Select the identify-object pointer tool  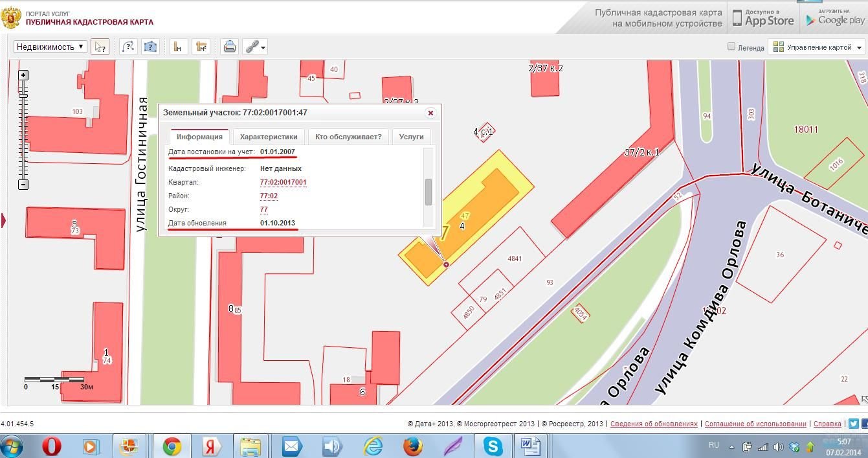pyautogui.click(x=100, y=47)
